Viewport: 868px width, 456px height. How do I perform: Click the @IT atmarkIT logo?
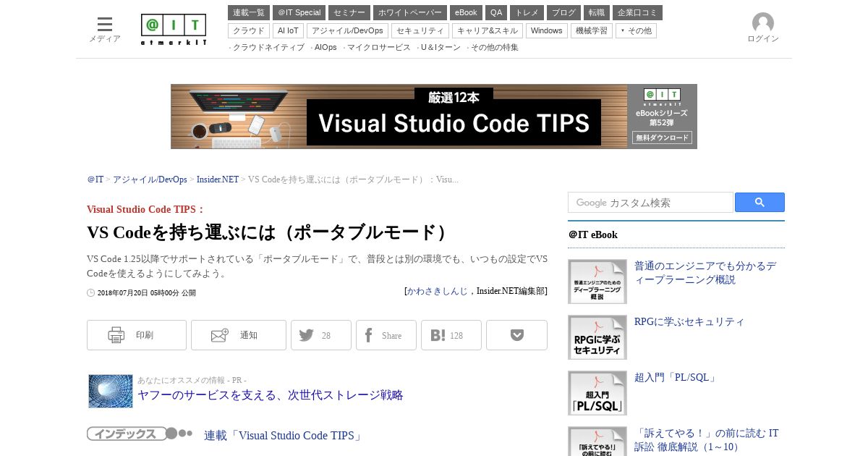pos(174,30)
